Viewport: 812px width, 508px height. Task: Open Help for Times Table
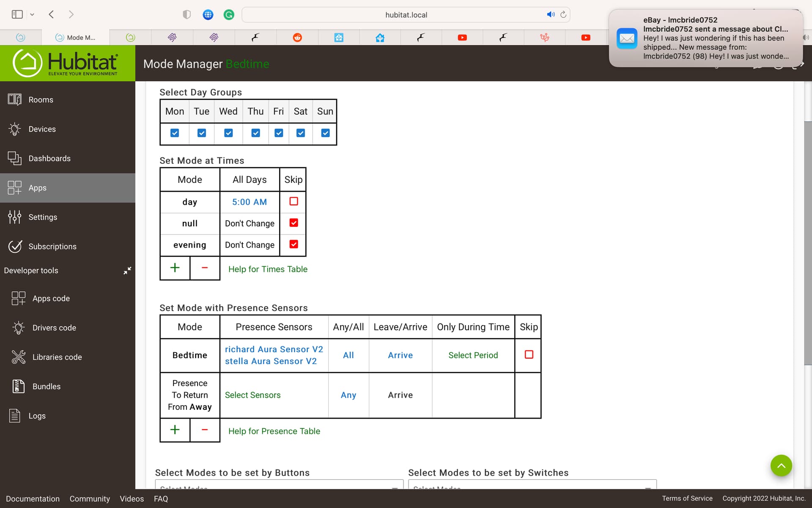tap(268, 269)
